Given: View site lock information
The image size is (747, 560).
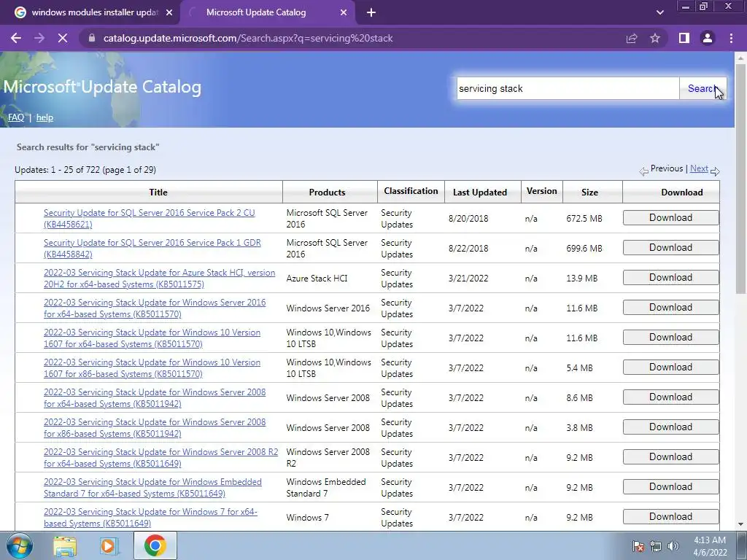Looking at the screenshot, I should point(92,38).
